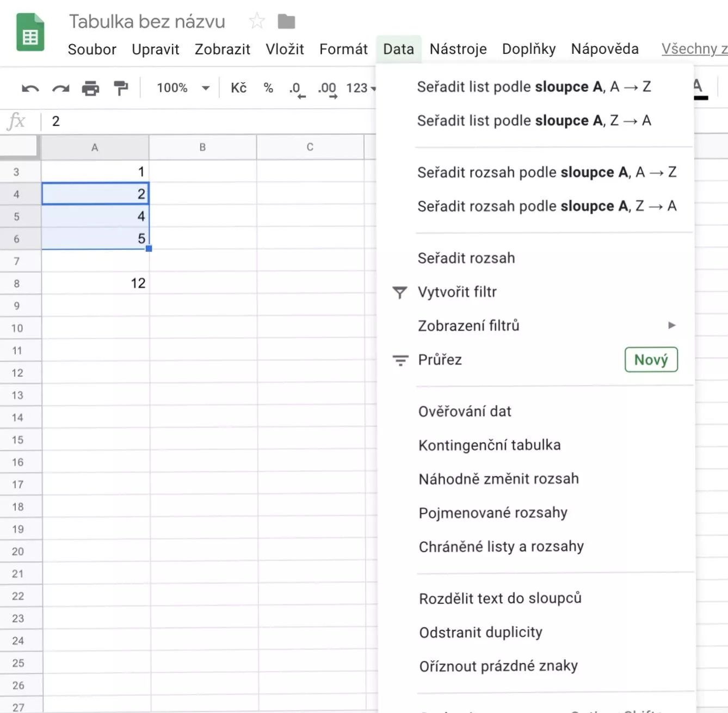Click the Všechny z… link
728x713 pixels.
tap(695, 49)
